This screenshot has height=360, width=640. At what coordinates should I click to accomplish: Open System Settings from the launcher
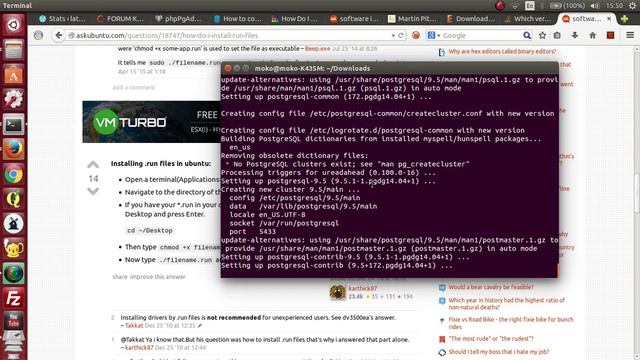coord(13,100)
